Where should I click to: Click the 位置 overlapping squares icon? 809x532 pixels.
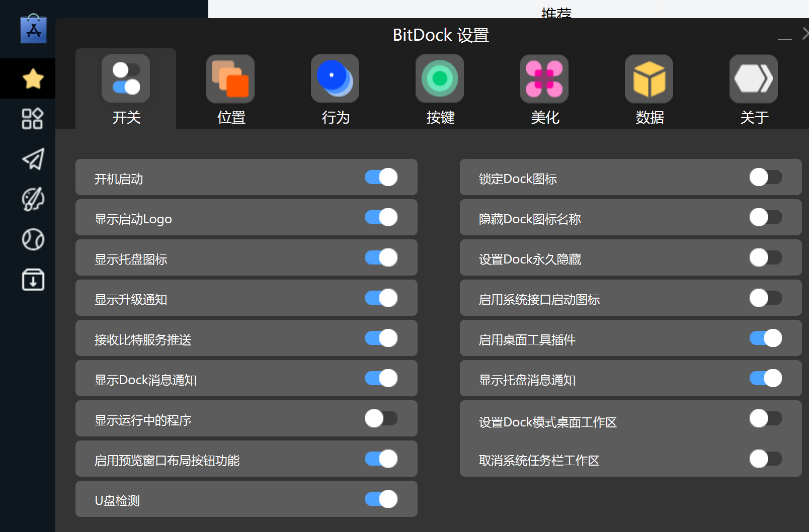[230, 78]
